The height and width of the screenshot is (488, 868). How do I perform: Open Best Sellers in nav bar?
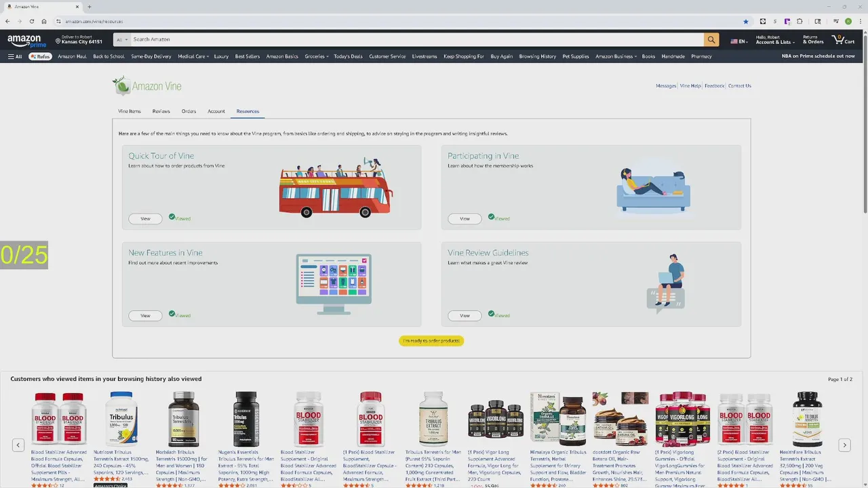(x=248, y=56)
